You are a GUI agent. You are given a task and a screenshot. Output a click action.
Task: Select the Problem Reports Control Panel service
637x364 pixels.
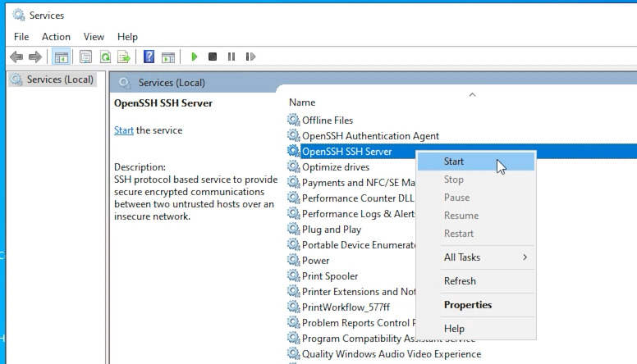(359, 323)
